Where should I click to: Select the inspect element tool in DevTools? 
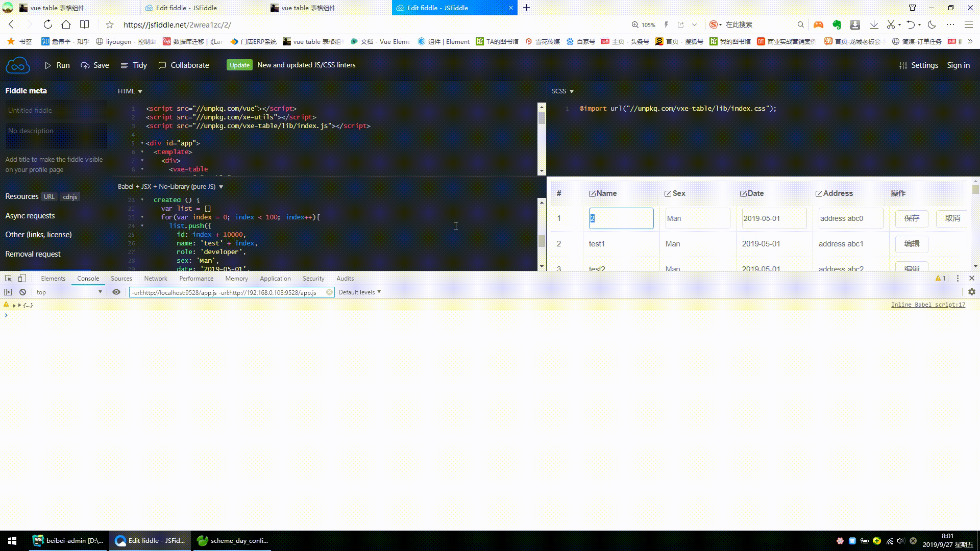click(x=8, y=278)
